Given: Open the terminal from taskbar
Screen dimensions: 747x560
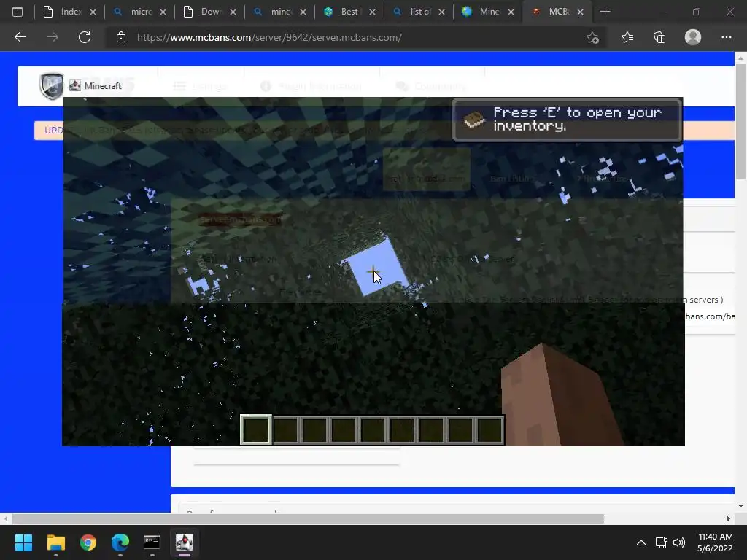Looking at the screenshot, I should pos(152,542).
